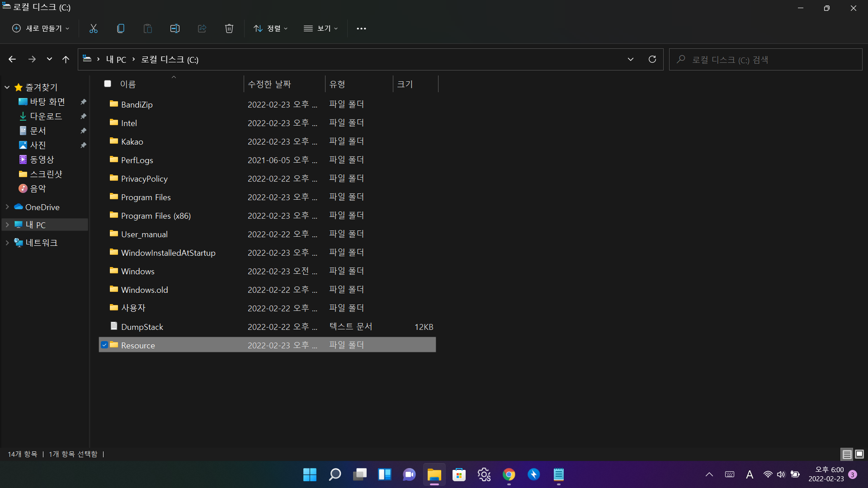Go up one folder level arrow
Viewport: 868px width, 488px height.
pyautogui.click(x=66, y=59)
